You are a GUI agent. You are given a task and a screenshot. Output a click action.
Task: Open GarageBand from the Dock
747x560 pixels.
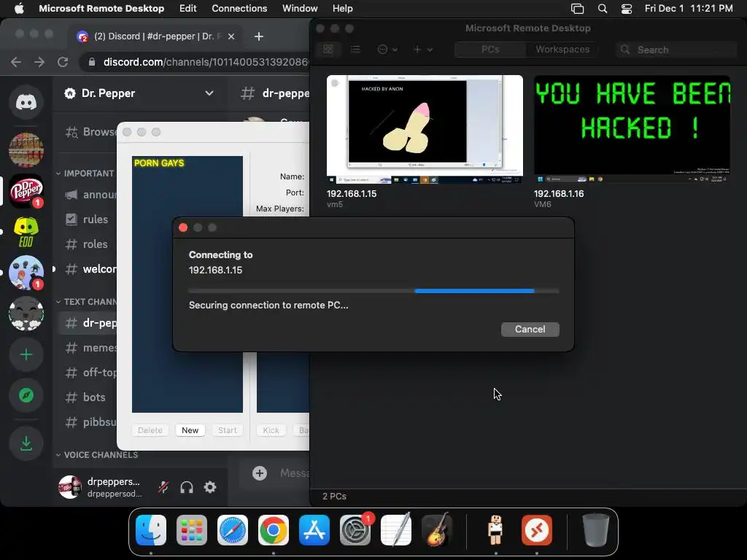[x=437, y=529]
